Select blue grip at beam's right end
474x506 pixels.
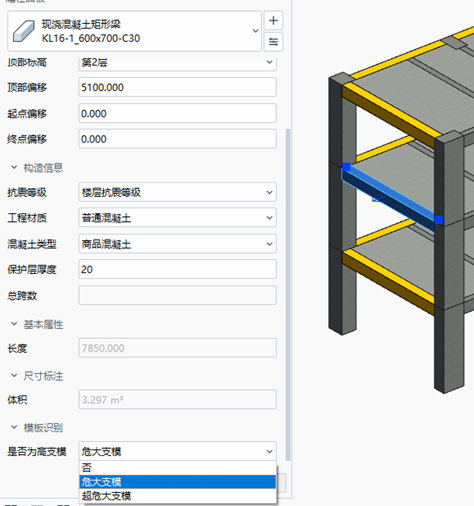[x=439, y=220]
